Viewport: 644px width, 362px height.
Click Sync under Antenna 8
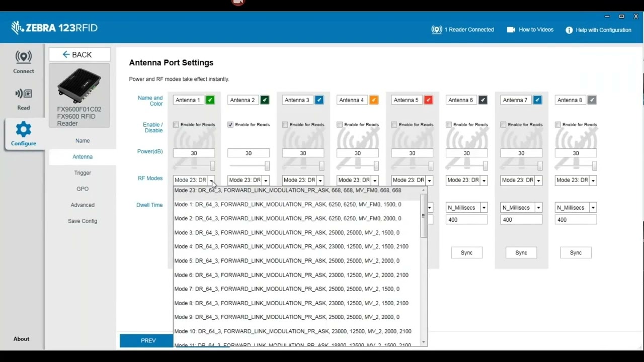[576, 253]
